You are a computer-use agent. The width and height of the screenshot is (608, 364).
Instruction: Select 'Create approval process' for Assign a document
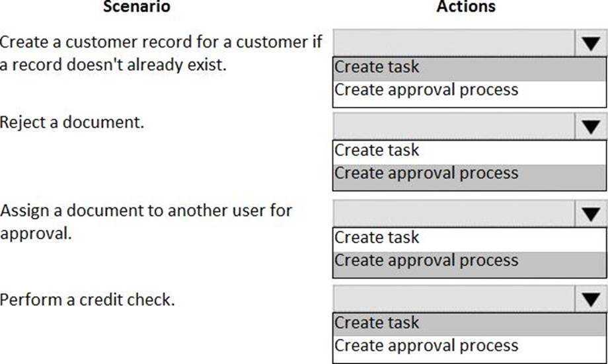426,260
